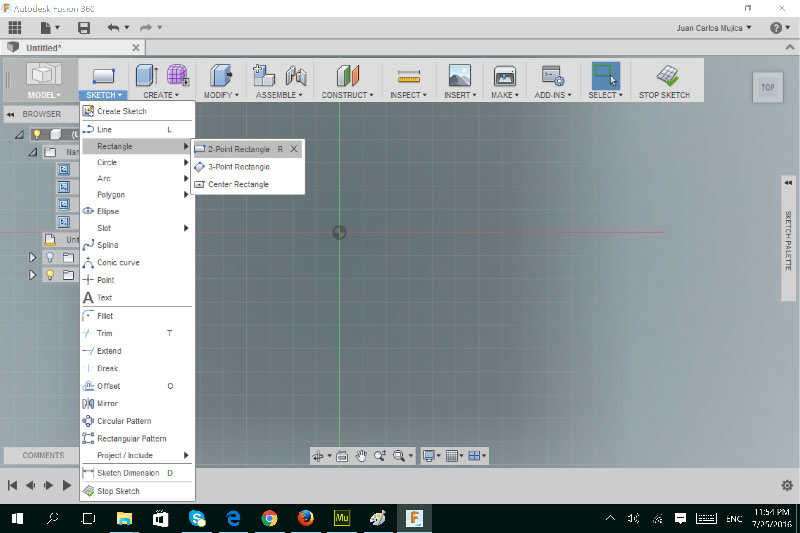Open Juan Carlos Mujica account dropdown
Viewport: 800px width, 533px height.
point(714,28)
